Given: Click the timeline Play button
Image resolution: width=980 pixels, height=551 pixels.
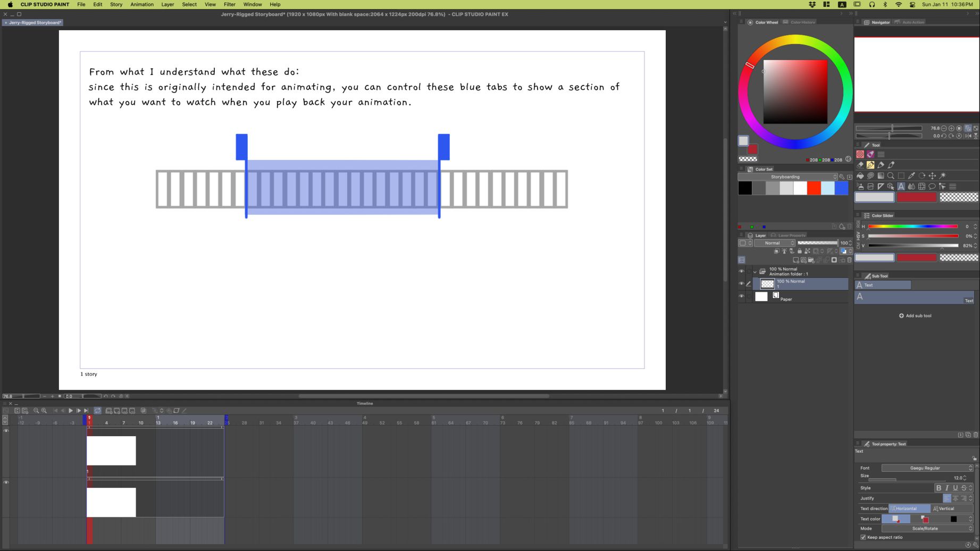Looking at the screenshot, I should [70, 411].
